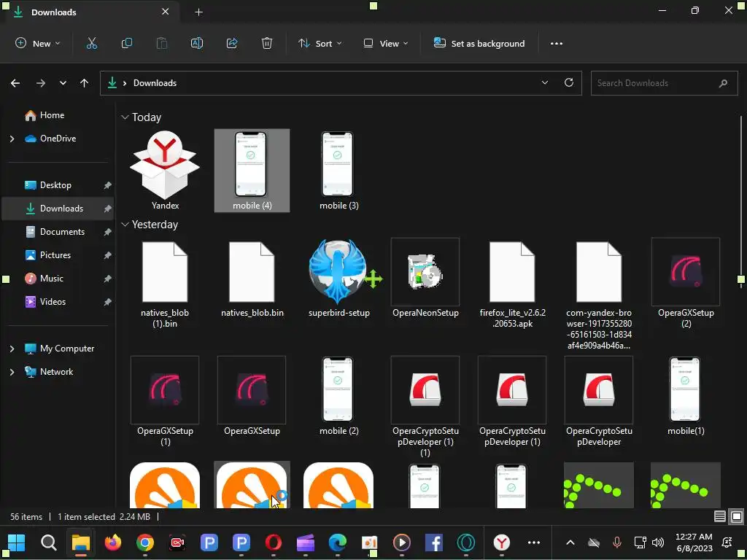The height and width of the screenshot is (560, 747).
Task: Collapse the Today group
Action: (x=125, y=117)
